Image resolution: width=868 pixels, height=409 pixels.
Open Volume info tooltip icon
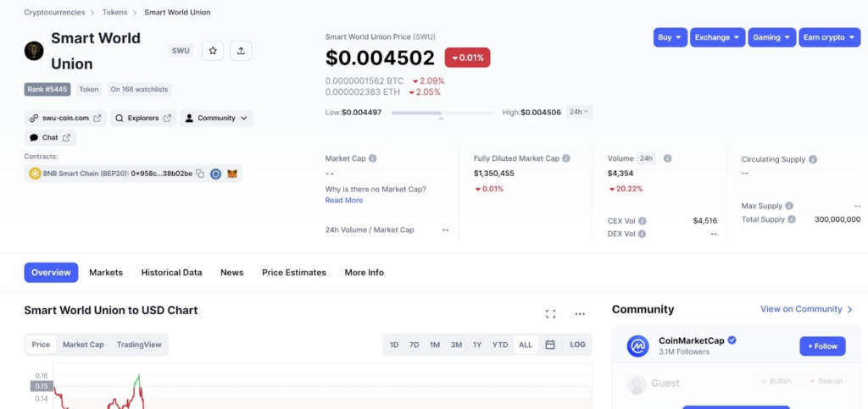click(668, 158)
